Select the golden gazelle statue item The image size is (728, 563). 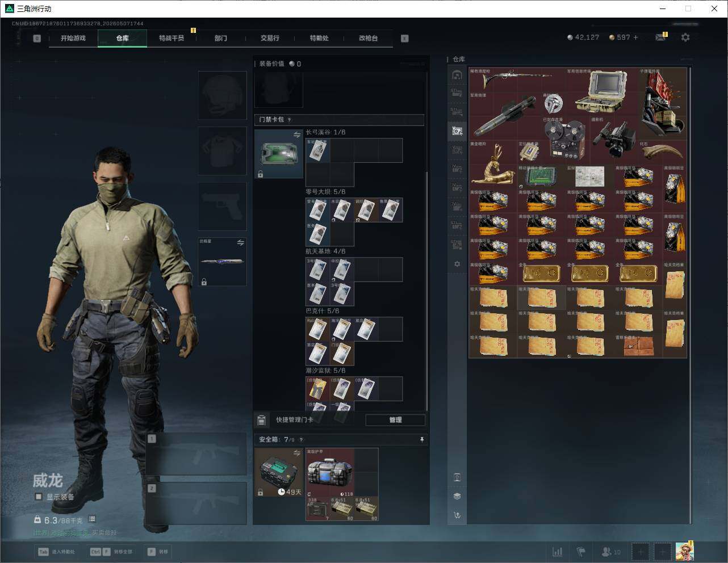[493, 164]
